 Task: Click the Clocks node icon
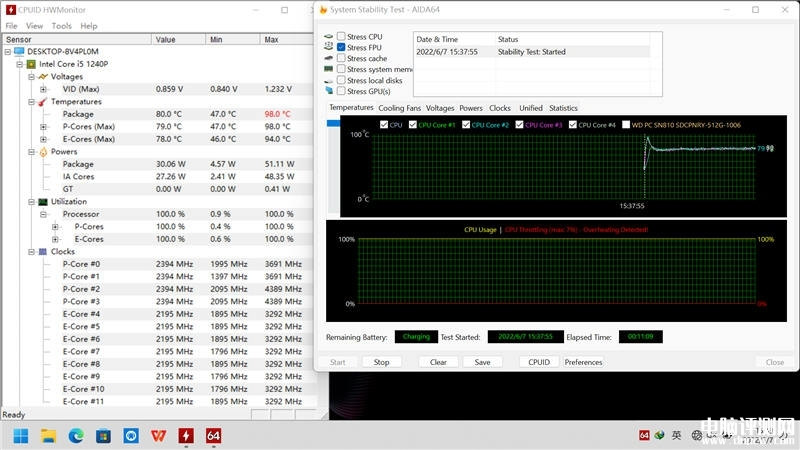coord(43,252)
